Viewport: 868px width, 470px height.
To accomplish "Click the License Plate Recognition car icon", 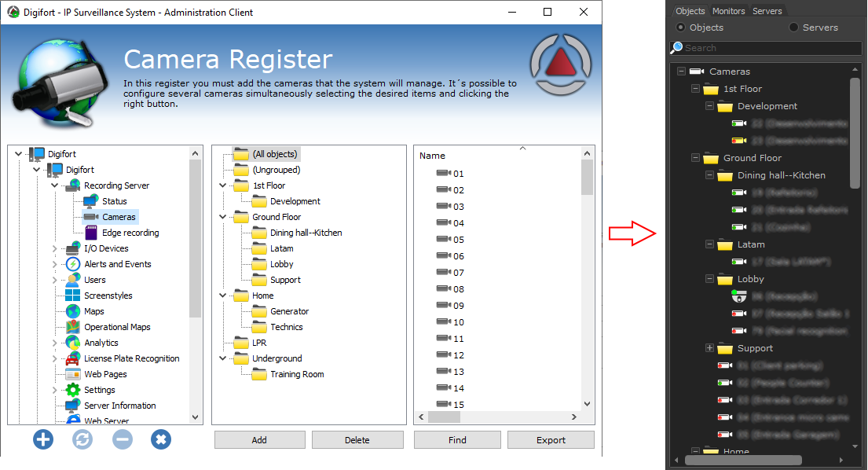I will click(x=73, y=358).
